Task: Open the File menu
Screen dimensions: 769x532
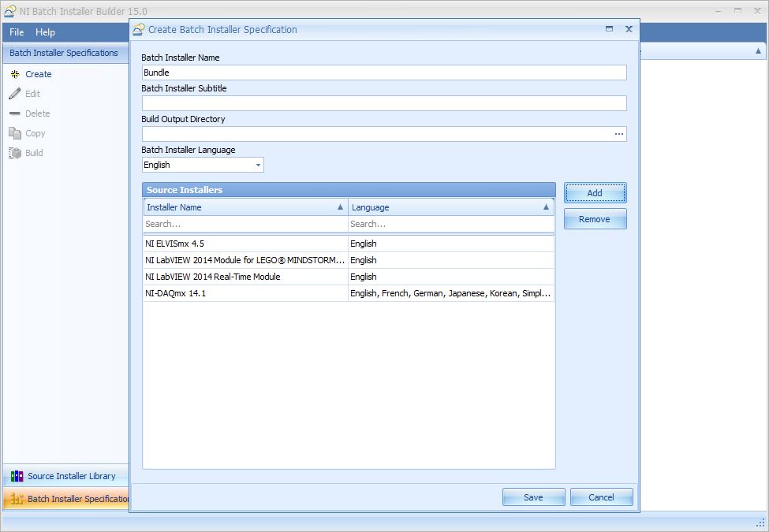Action: pos(17,32)
